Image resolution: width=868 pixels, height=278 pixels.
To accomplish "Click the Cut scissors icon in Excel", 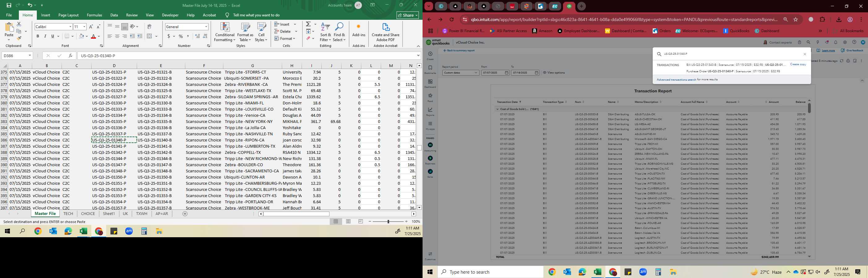I will (19, 24).
